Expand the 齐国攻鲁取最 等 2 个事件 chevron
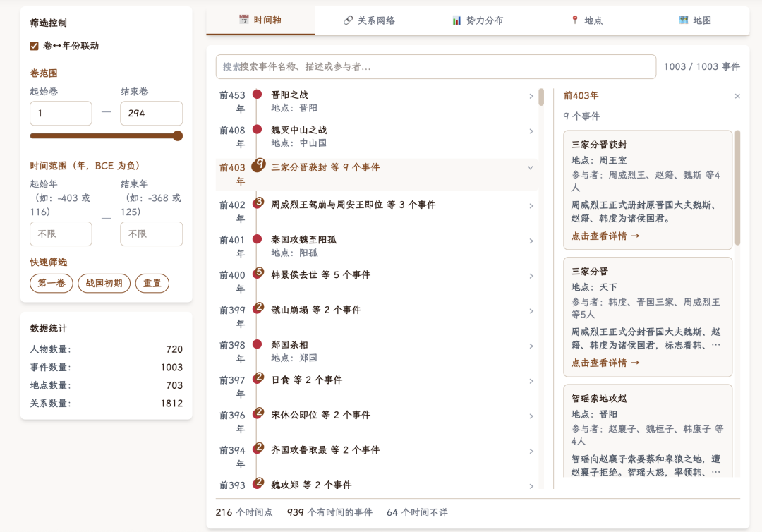762x532 pixels. coord(531,451)
